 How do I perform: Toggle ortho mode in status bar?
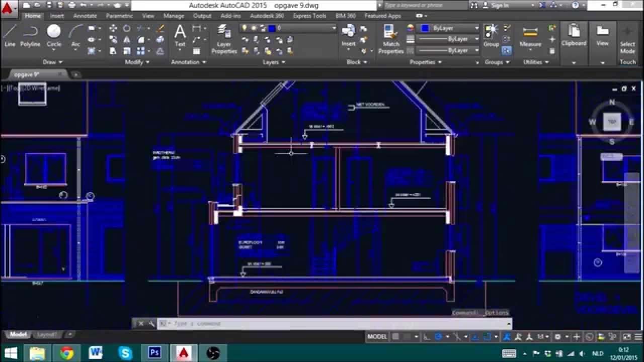coord(427,336)
